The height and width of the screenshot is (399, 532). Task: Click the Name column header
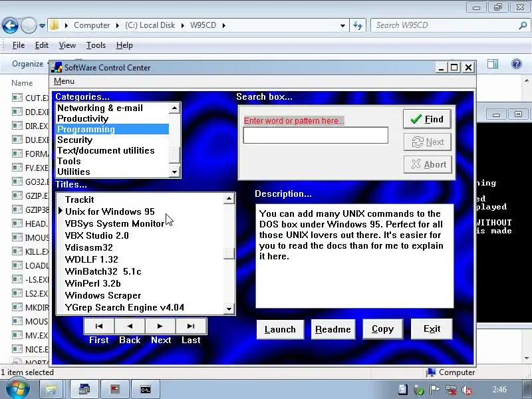tap(22, 83)
